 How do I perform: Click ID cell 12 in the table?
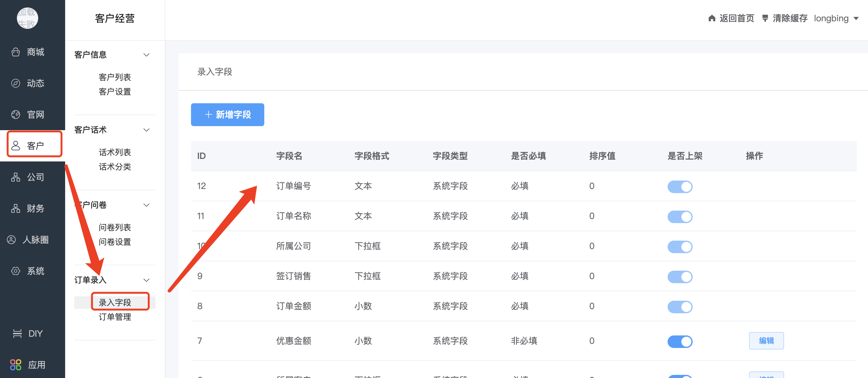pyautogui.click(x=202, y=186)
